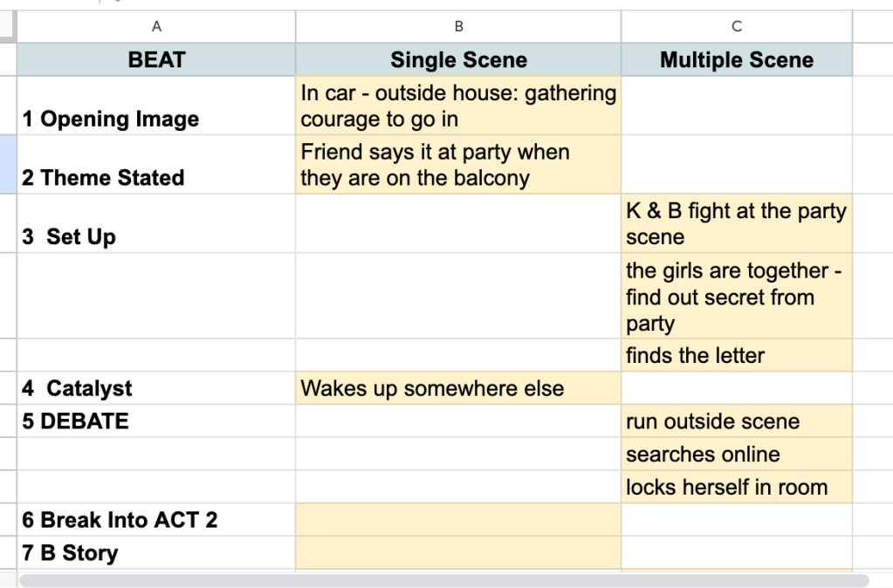Select the '2 Theme Stated' cell
Viewport: 893px width, 588px height.
[x=156, y=165]
